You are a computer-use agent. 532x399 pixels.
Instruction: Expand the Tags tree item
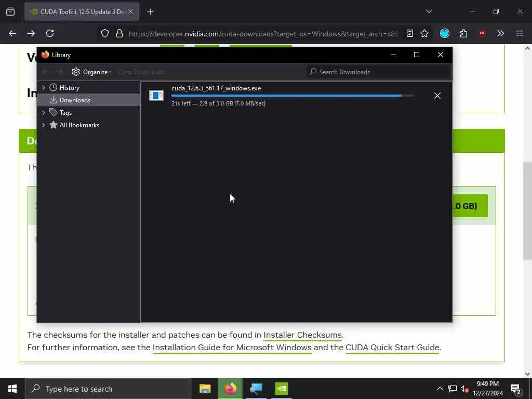point(43,112)
